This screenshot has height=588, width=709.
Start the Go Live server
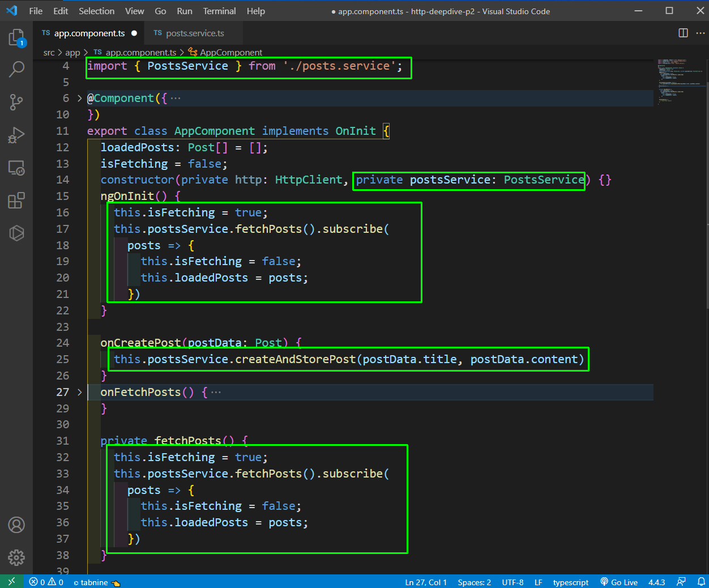pyautogui.click(x=619, y=582)
